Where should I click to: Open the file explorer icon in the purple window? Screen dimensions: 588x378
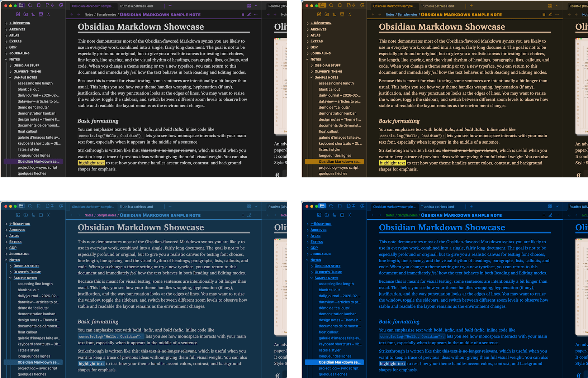click(x=21, y=5)
